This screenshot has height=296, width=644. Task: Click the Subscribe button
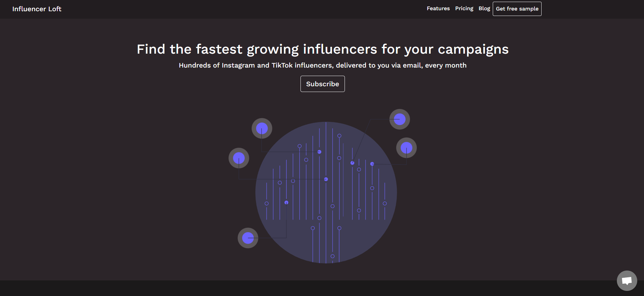point(323,84)
